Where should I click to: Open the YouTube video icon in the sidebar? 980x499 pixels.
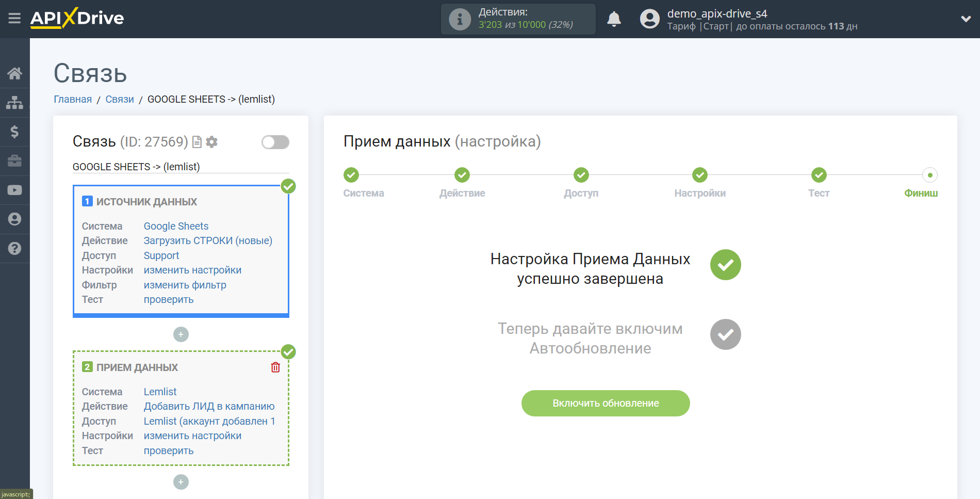(x=14, y=190)
